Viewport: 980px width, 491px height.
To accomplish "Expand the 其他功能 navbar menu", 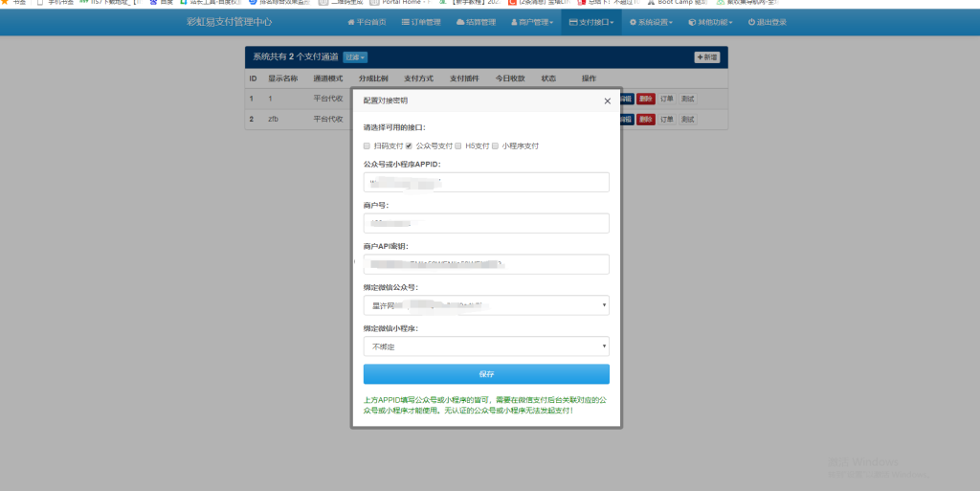I will 710,22.
